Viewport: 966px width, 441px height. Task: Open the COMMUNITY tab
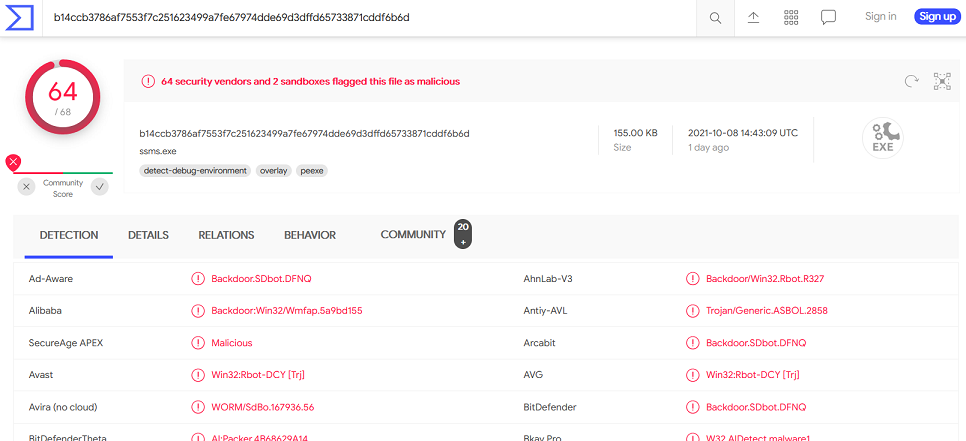pos(413,235)
